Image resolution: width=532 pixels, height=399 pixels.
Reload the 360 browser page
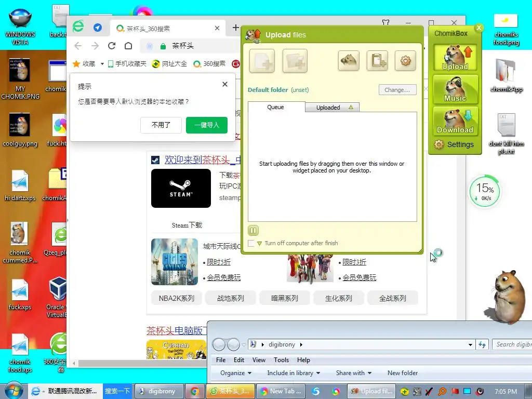click(112, 46)
